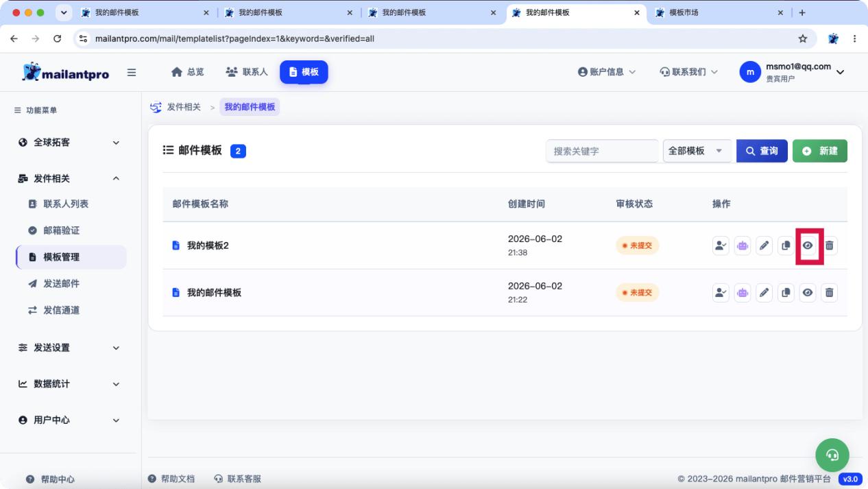
Task: Click the template count badge "2"
Action: pyautogui.click(x=238, y=151)
